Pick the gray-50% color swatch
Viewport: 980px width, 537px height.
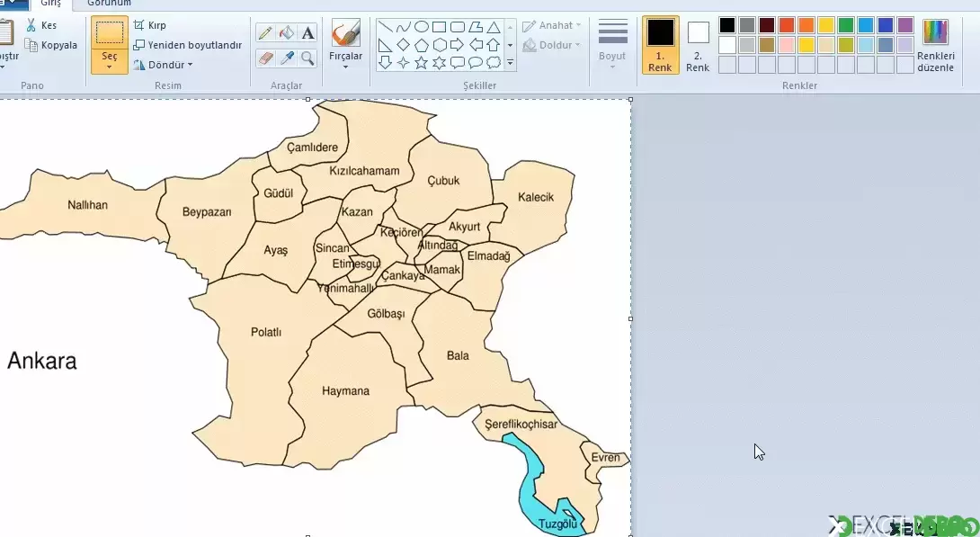747,25
